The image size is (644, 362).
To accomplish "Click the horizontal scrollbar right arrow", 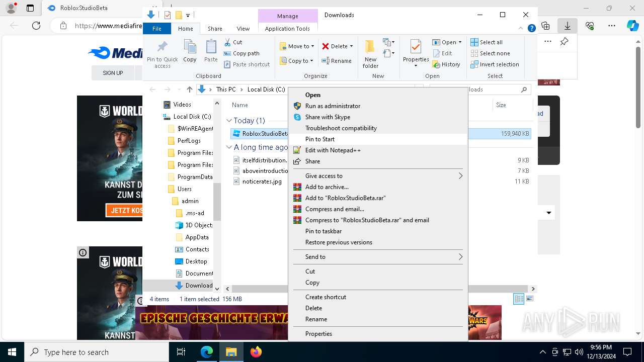I will (x=533, y=289).
